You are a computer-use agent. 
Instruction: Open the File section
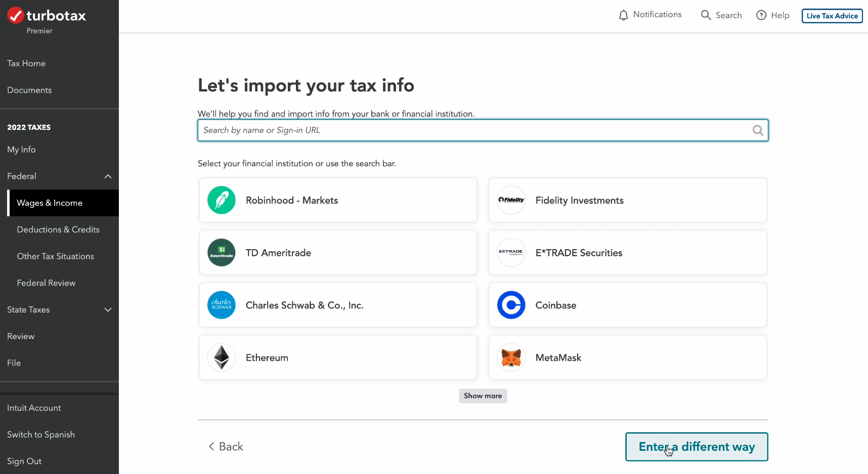tap(14, 363)
